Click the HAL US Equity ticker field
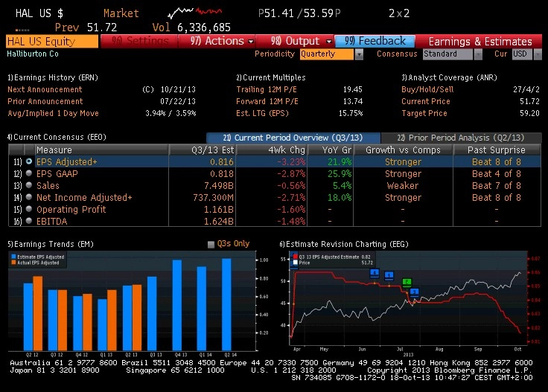This screenshot has width=548, height=392. pos(52,42)
